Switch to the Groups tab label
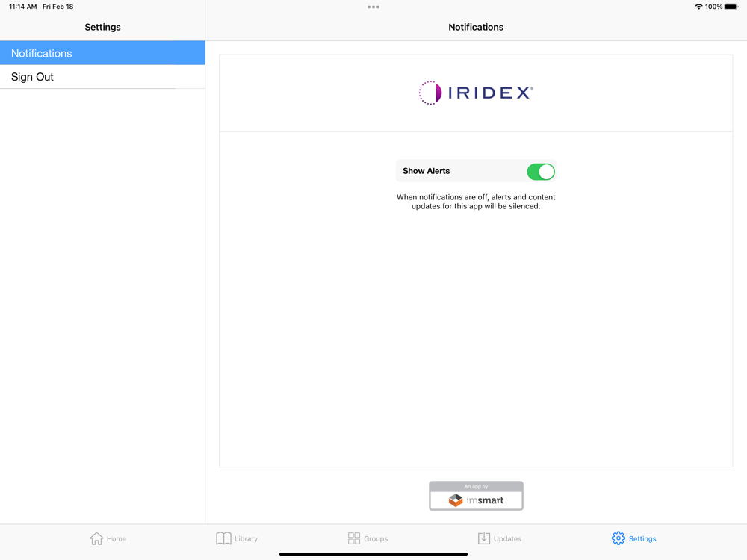Viewport: 747px width, 560px height. pyautogui.click(x=376, y=538)
